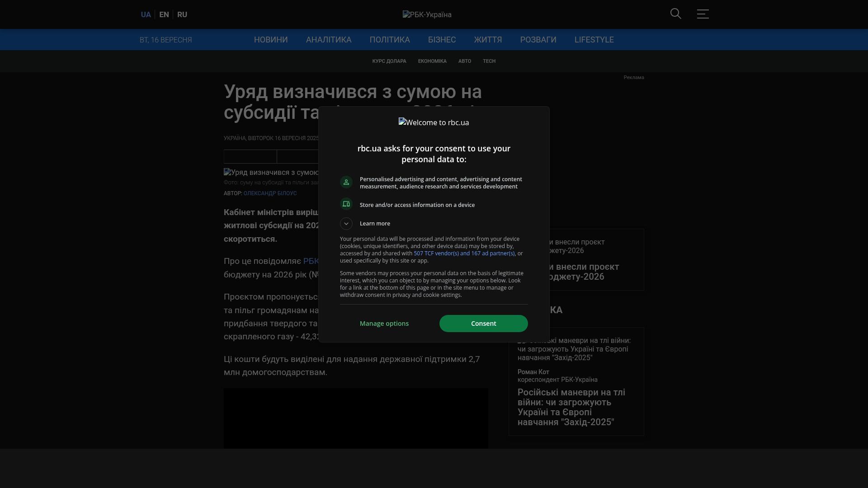Select the UA language option
Screen dimensions: 868x488
tap(146, 14)
